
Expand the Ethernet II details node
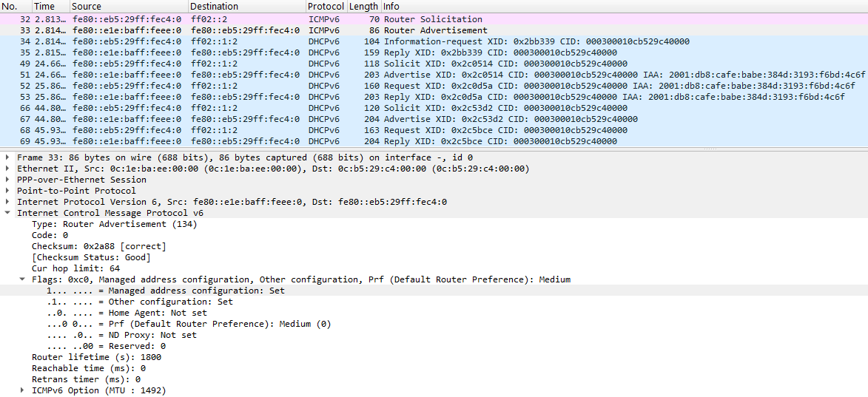(7, 169)
